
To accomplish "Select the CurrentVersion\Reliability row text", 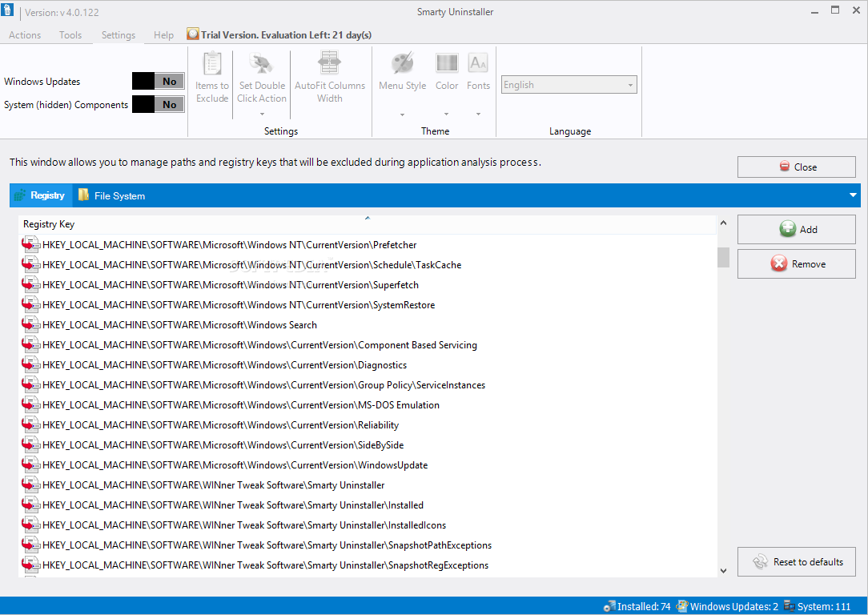I will point(220,425).
